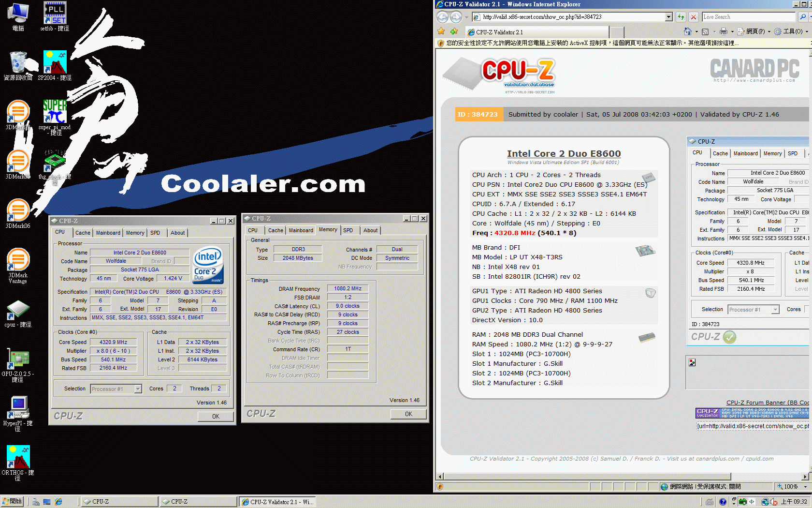This screenshot has width=812, height=508.
Task: Open the thg_clock shortcut icon
Action: (x=55, y=166)
